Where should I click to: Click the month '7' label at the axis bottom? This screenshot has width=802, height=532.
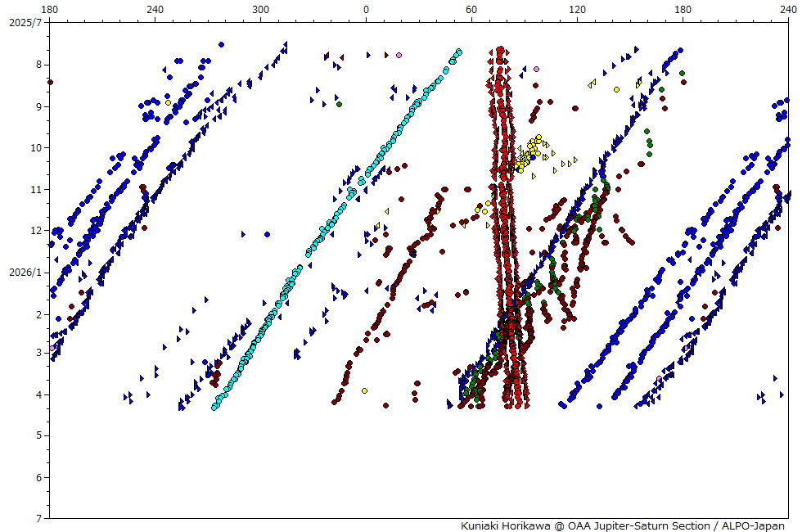pos(38,519)
